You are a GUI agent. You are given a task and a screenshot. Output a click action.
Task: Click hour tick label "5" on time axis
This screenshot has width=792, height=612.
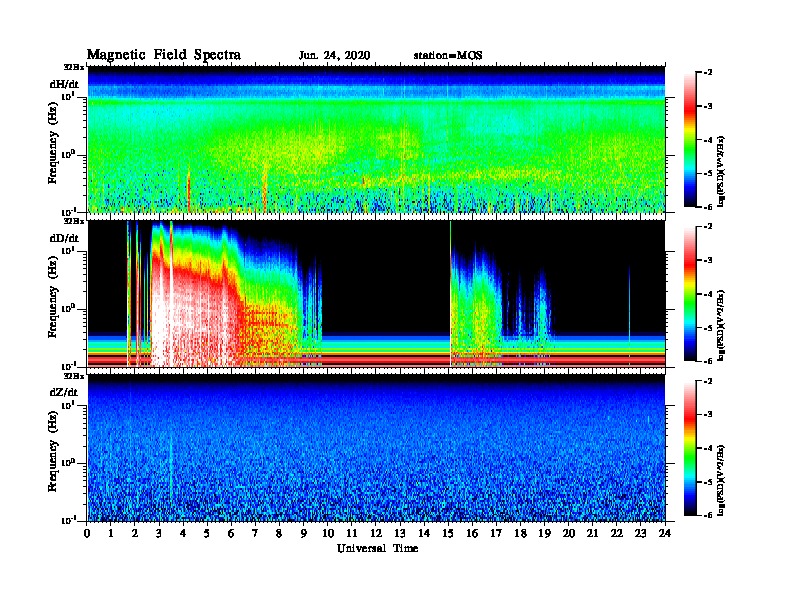pos(207,534)
